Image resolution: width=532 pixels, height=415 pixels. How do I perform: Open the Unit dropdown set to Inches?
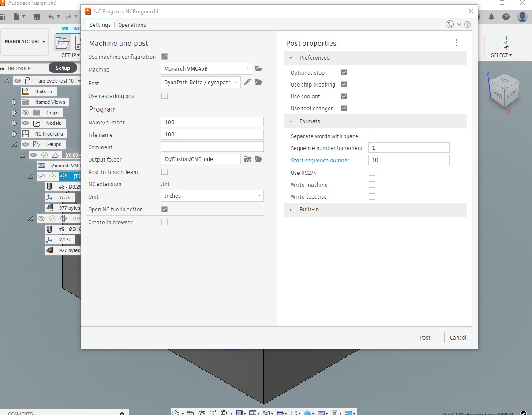click(x=212, y=196)
